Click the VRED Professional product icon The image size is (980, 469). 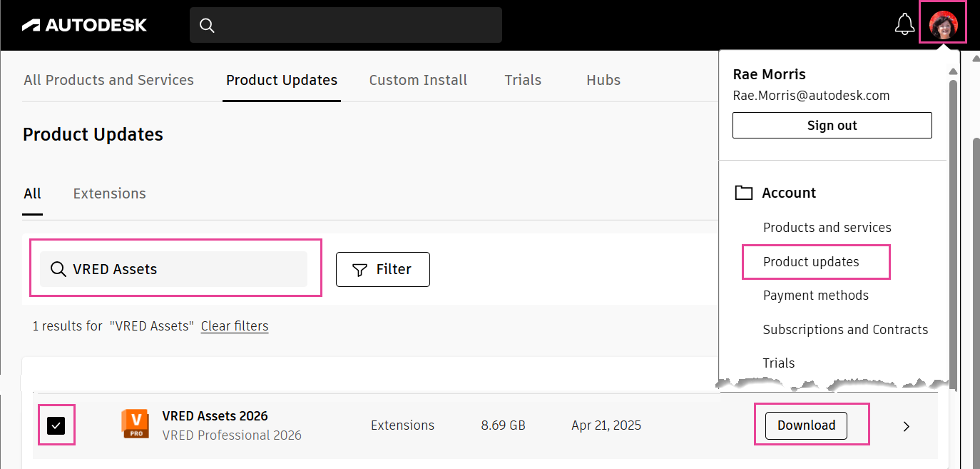[x=135, y=424]
